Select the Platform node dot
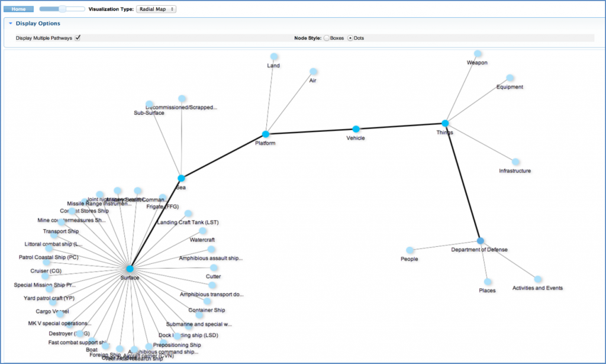Viewport: 606px width, 364px height. (x=265, y=134)
